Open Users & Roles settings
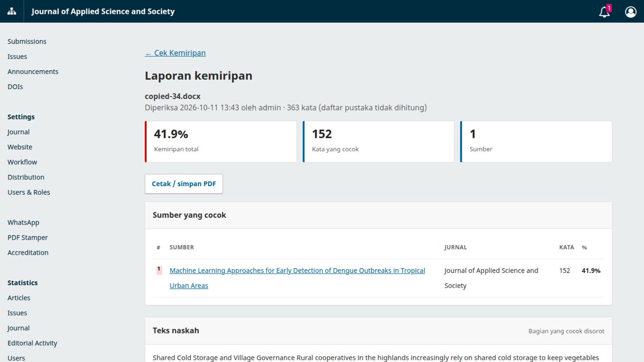The height and width of the screenshot is (362, 644). (28, 192)
